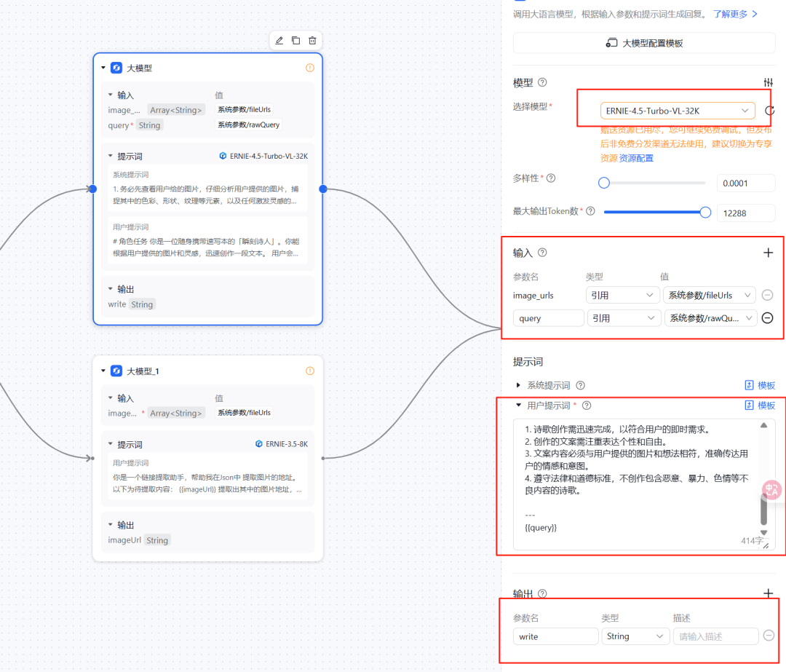Delete the node with the trash icon
The width and height of the screenshot is (786, 672).
[312, 41]
